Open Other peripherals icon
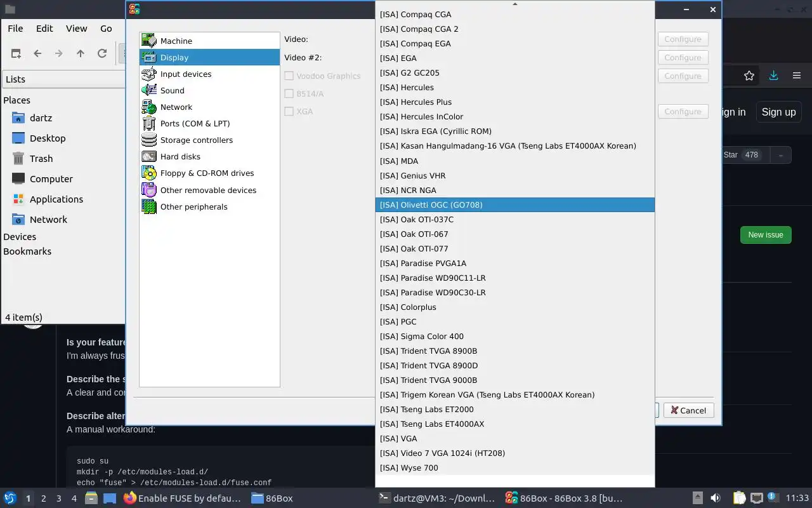This screenshot has width=812, height=508. (x=149, y=206)
